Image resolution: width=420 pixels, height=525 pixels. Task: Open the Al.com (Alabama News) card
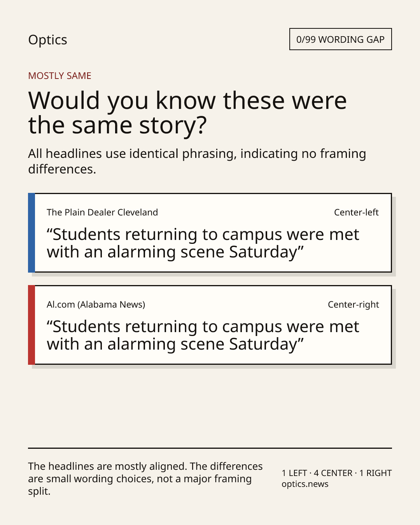(x=210, y=325)
